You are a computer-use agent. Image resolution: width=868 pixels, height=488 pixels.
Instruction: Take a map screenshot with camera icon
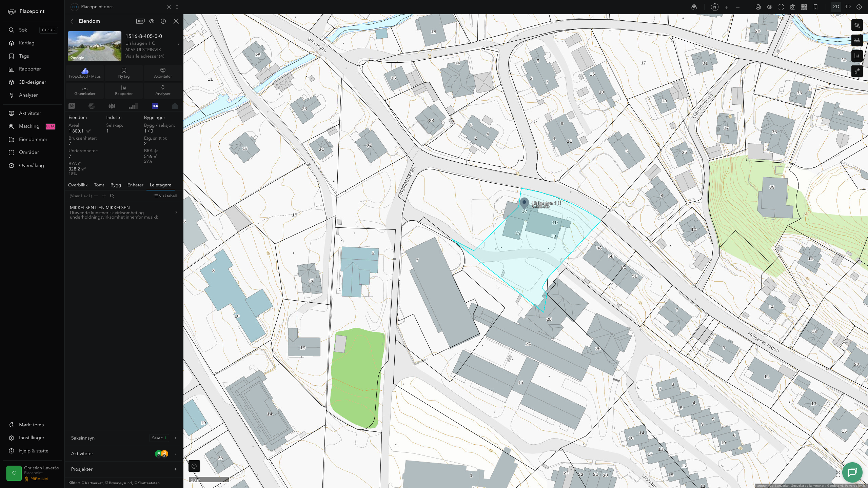792,7
